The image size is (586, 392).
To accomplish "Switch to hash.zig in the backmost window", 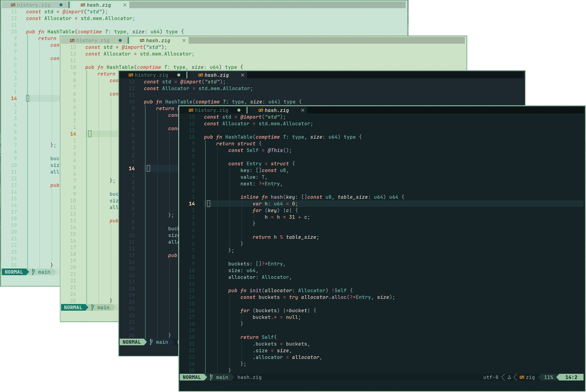I will pyautogui.click(x=98, y=5).
